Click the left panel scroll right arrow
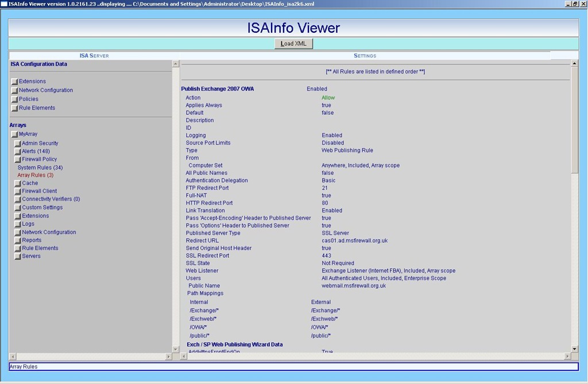This screenshot has width=588, height=384. click(x=168, y=356)
